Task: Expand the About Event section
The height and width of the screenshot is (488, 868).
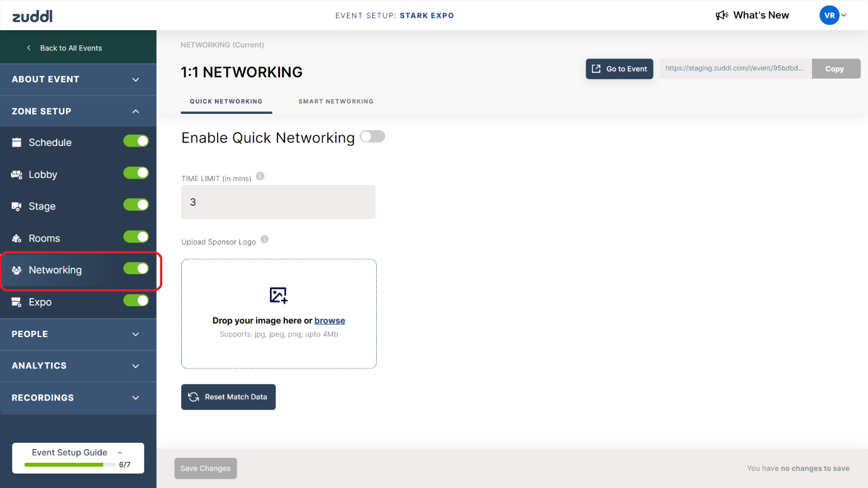Action: pyautogui.click(x=78, y=79)
